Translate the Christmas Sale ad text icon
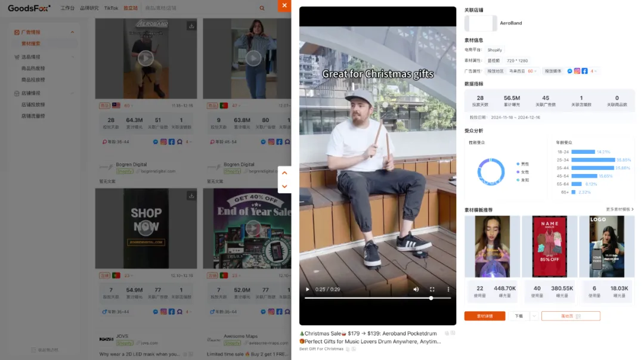The image size is (644, 360). pos(453,333)
